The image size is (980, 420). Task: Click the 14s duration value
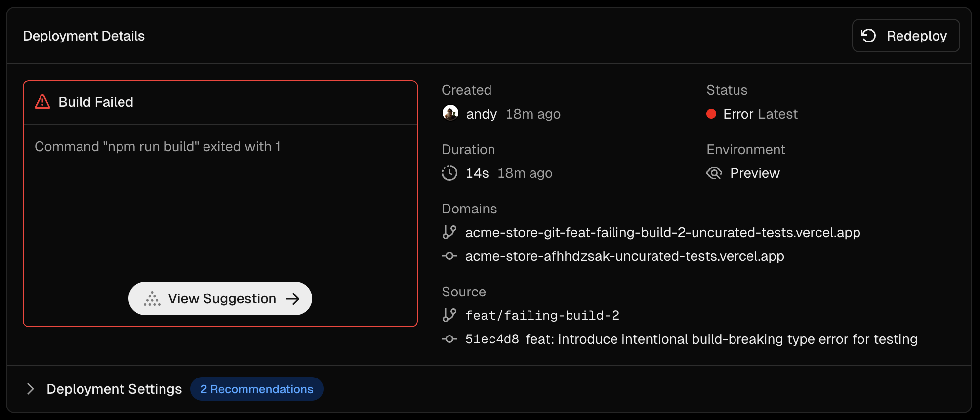point(477,173)
